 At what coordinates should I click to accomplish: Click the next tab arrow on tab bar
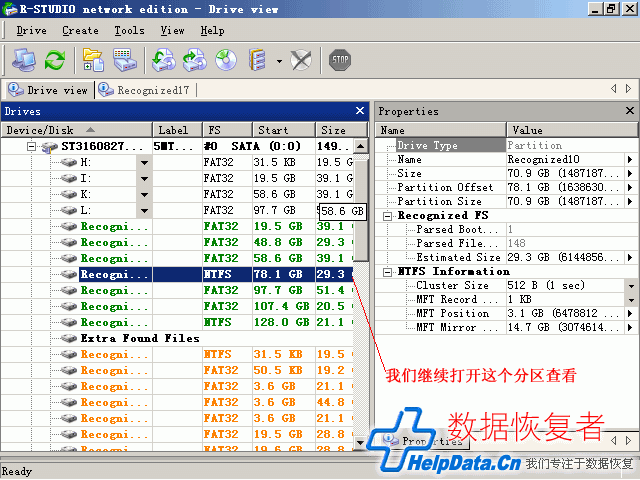click(x=629, y=89)
